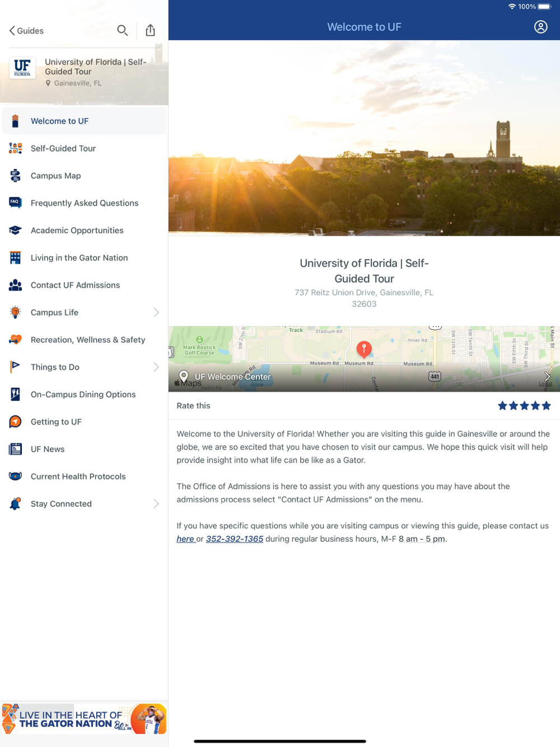Rate this with third star
The image size is (560, 747).
(x=524, y=405)
